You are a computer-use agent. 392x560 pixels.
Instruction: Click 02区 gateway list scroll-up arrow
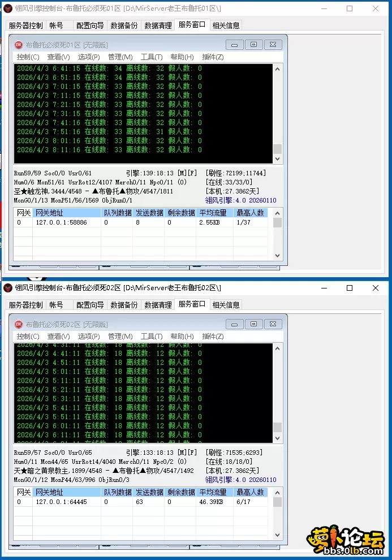(277, 493)
